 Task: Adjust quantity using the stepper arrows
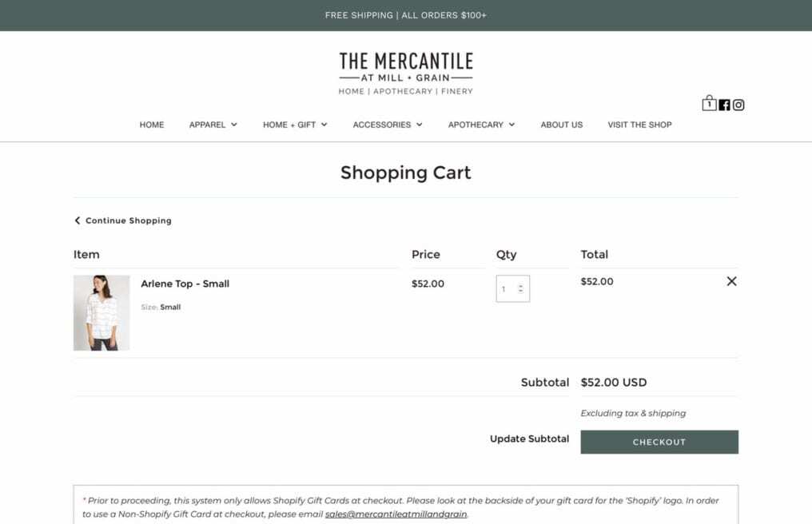point(521,289)
